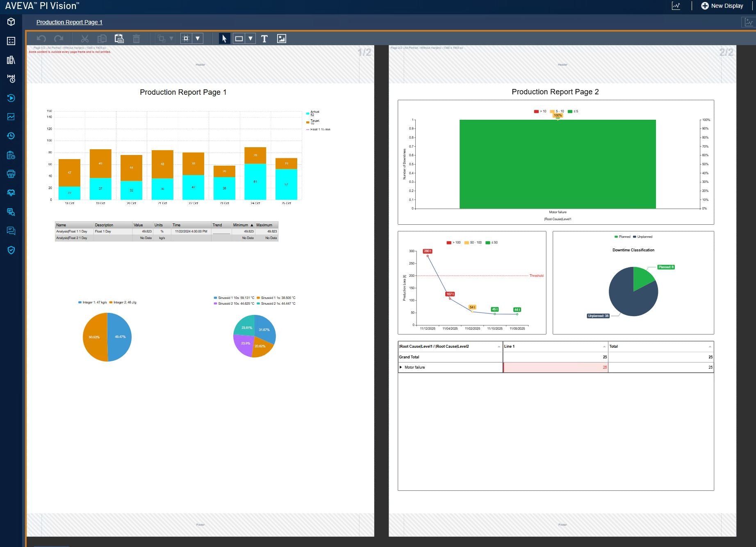This screenshot has height=547, width=756.
Task: Click the Paste clipboard icon
Action: pyautogui.click(x=119, y=39)
